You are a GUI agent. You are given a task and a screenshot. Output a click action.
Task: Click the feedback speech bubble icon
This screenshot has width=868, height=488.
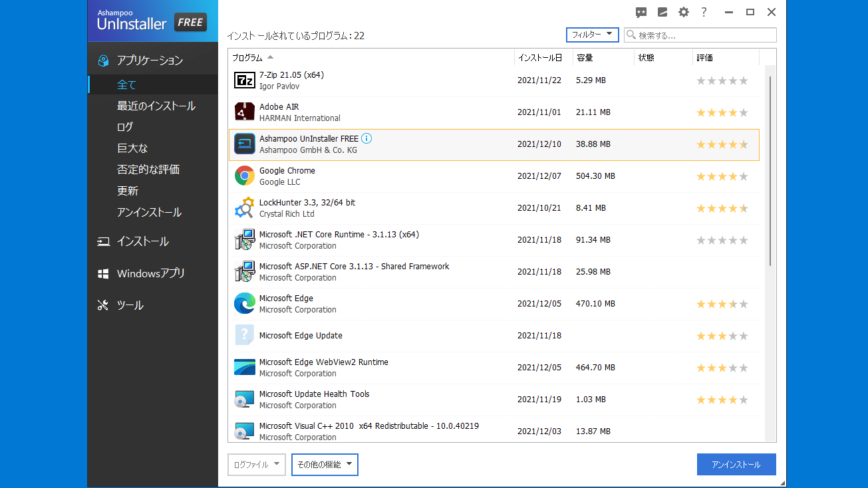coord(641,12)
